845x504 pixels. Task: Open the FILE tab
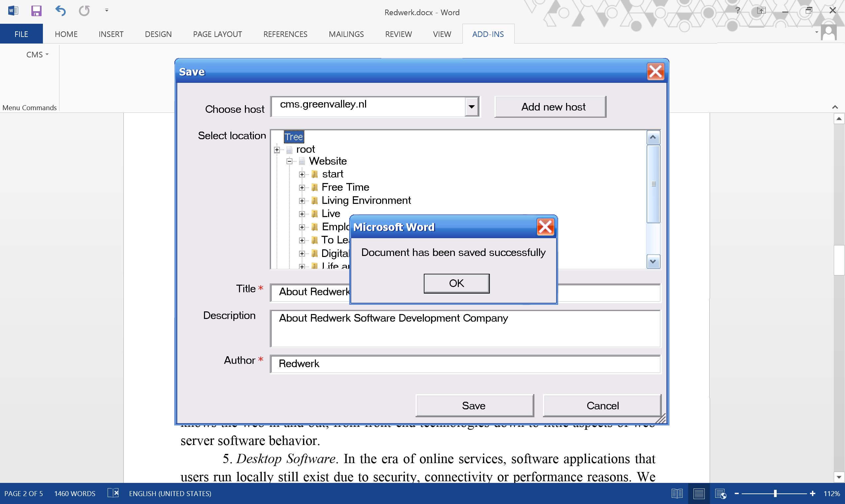click(x=21, y=34)
